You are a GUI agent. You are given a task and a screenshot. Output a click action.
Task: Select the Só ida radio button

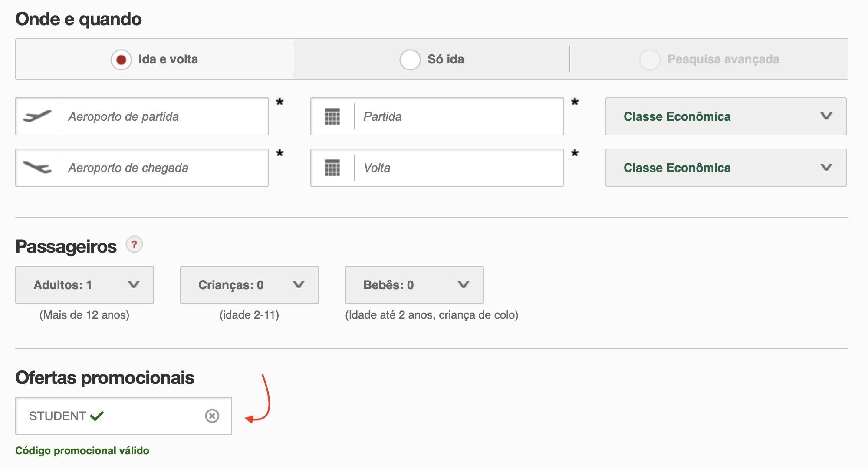(410, 59)
